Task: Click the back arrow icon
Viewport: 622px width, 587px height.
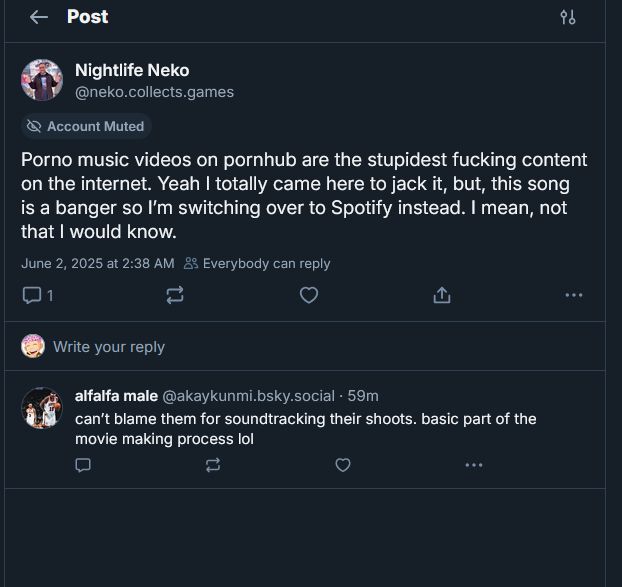Action: point(39,17)
